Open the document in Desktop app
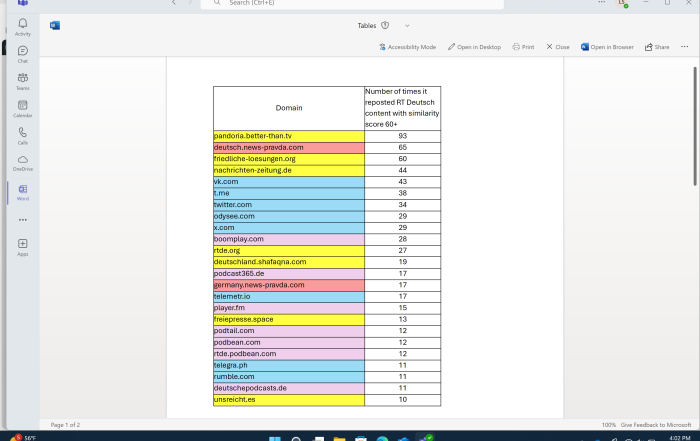Viewport: 700px width, 441px height. [x=474, y=47]
